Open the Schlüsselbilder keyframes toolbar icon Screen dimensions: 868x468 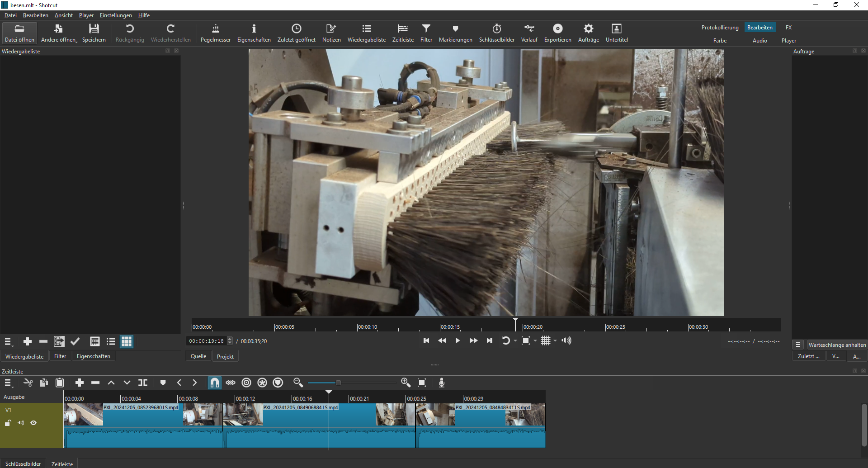point(496,33)
